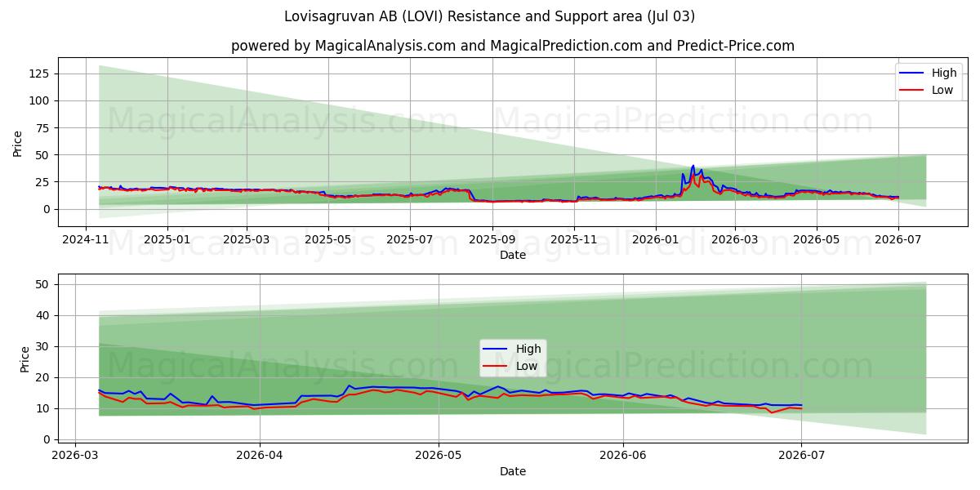The image size is (980, 490).
Task: Click the 'High' legend entry in bottom chart
Action: point(513,349)
